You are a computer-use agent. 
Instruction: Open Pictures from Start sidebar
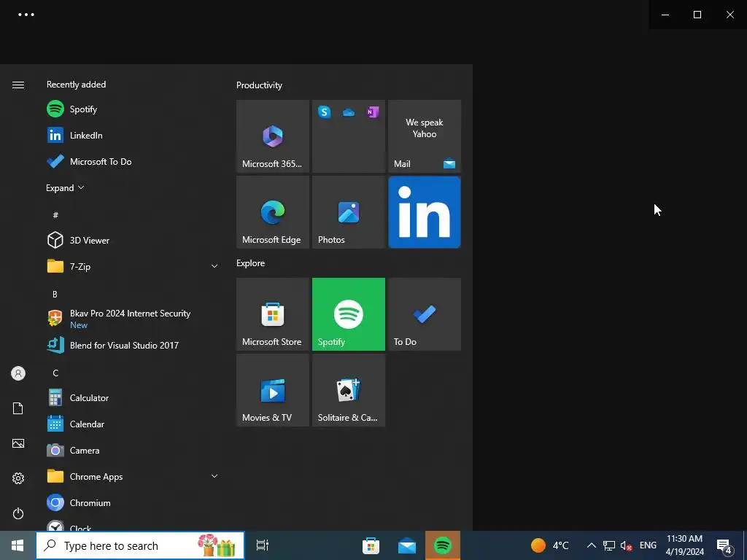coord(18,443)
